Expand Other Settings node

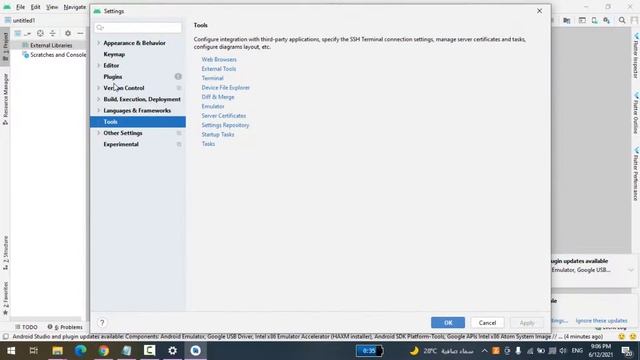click(x=99, y=133)
